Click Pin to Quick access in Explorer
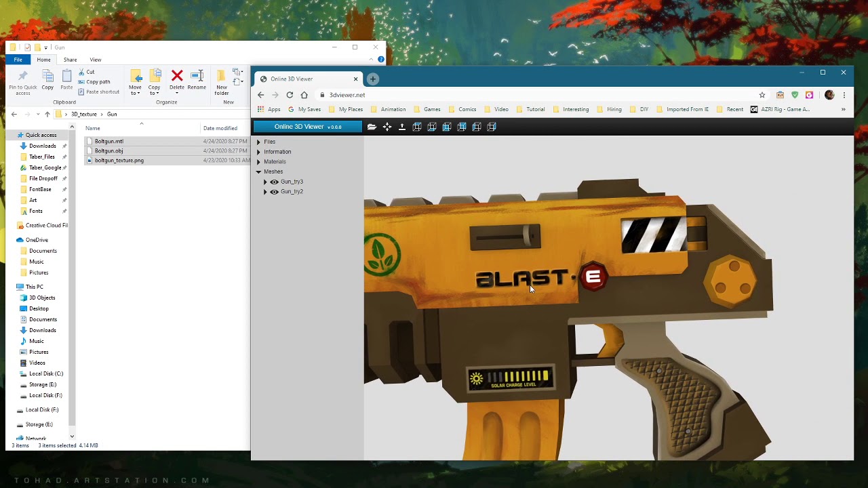The image size is (868, 488). tap(23, 83)
